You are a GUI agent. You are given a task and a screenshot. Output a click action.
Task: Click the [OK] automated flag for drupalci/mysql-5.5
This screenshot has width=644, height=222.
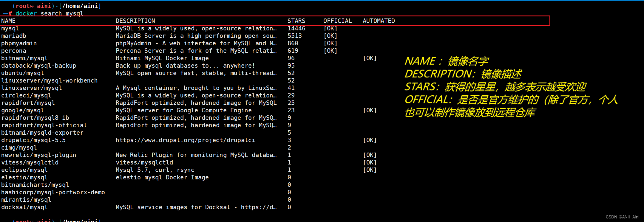pyautogui.click(x=370, y=140)
